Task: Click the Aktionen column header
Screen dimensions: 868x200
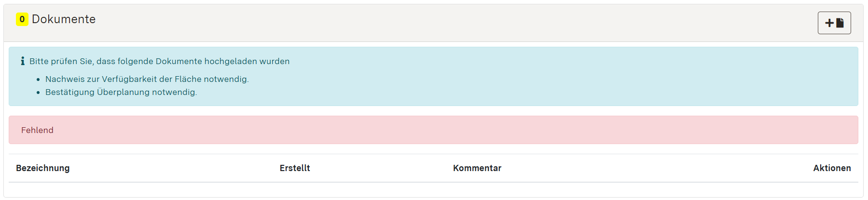Action: [x=832, y=168]
